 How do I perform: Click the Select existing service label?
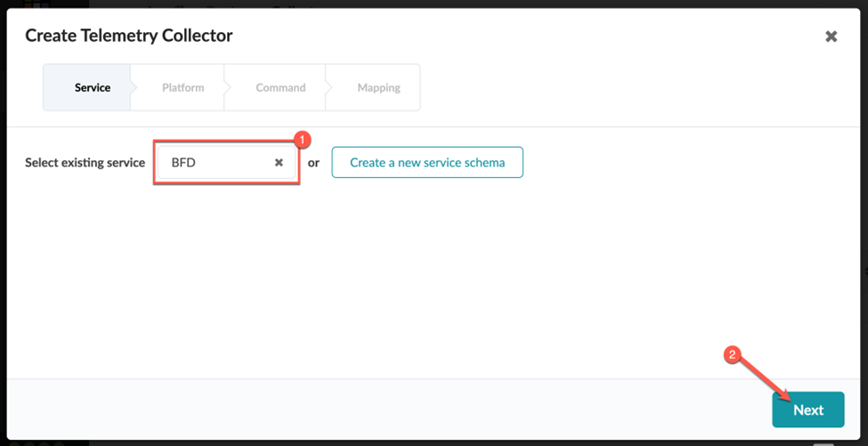[x=85, y=163]
